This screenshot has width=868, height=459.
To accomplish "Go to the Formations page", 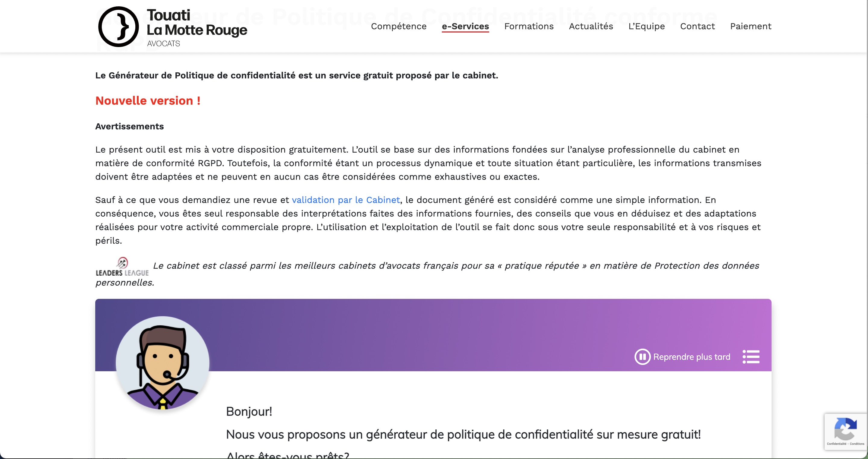I will point(529,26).
